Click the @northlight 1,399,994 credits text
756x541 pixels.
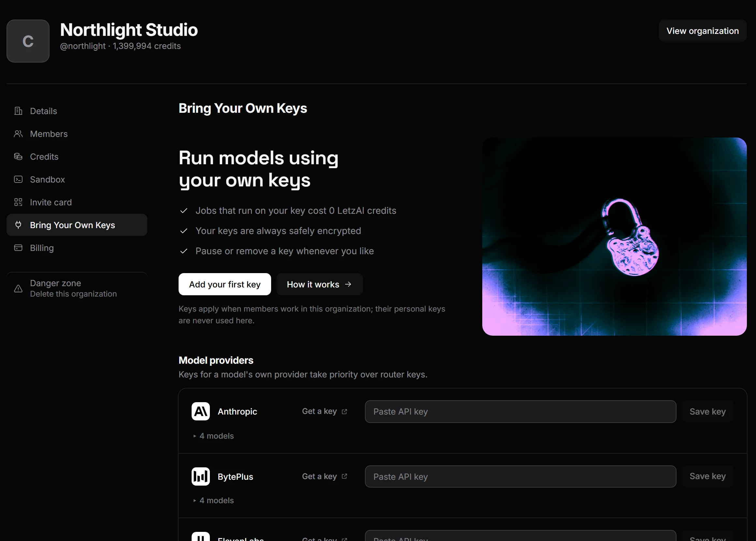(x=120, y=46)
